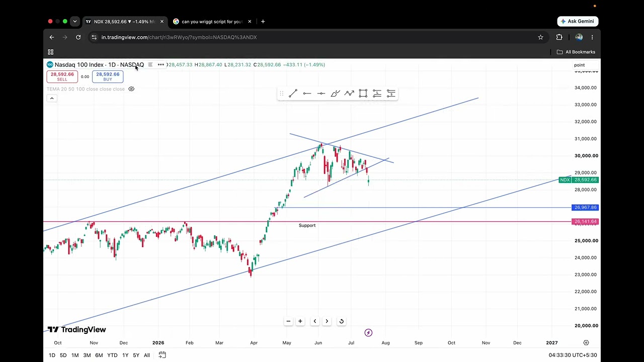Set range to 5D
The width and height of the screenshot is (644, 362).
(x=63, y=355)
